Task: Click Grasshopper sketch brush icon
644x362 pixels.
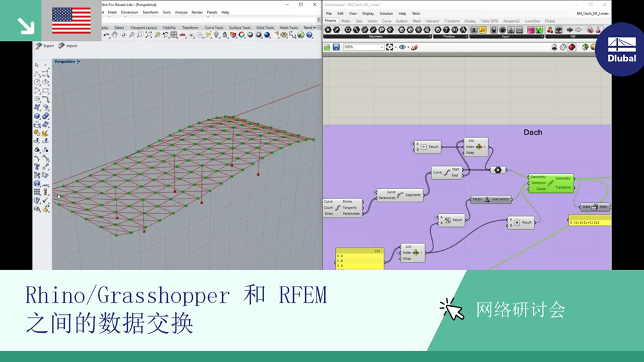Action: click(x=414, y=47)
